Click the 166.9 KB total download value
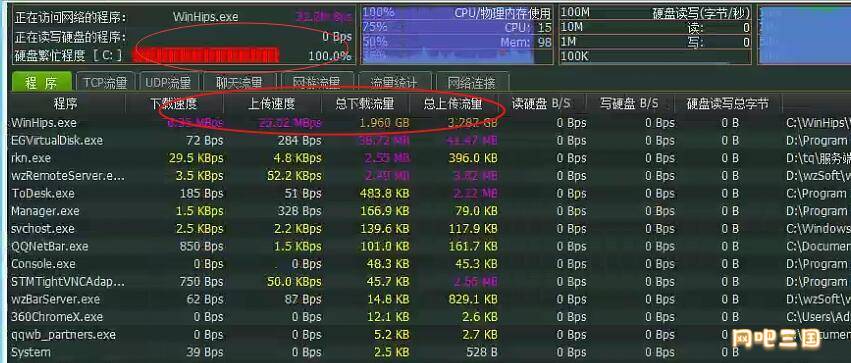851x363 pixels. tap(384, 211)
